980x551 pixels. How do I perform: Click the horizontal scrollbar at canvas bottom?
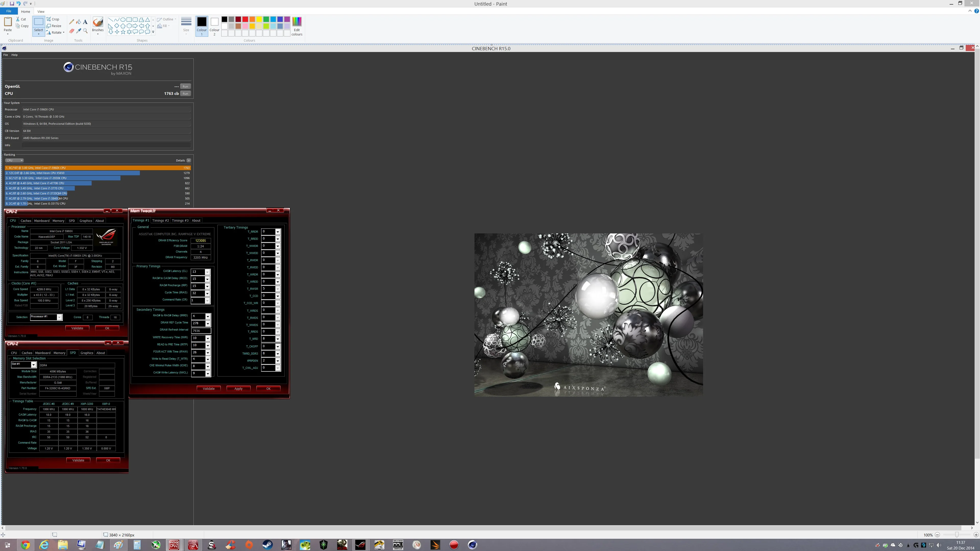(483, 528)
